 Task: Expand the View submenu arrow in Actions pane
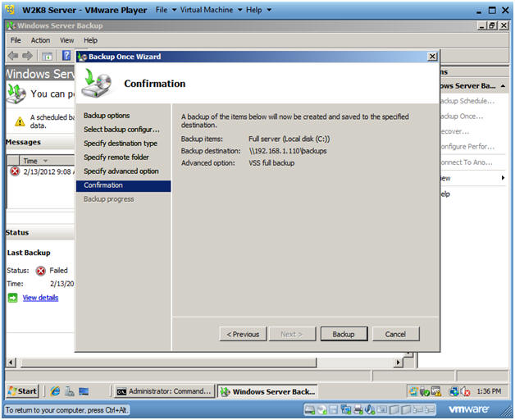click(x=503, y=178)
